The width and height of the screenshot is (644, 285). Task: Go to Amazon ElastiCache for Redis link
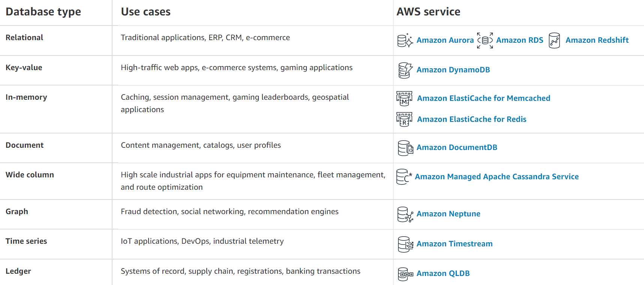[x=471, y=119]
